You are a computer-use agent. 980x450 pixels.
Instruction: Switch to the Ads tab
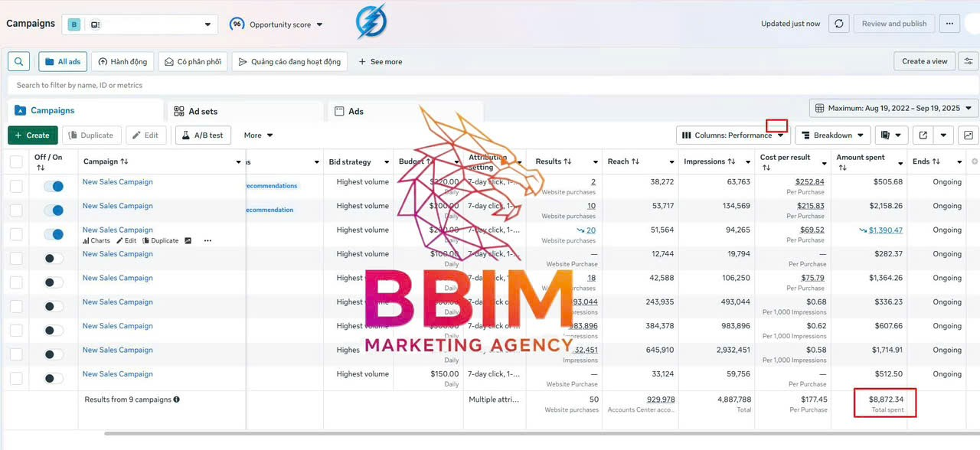[406, 111]
